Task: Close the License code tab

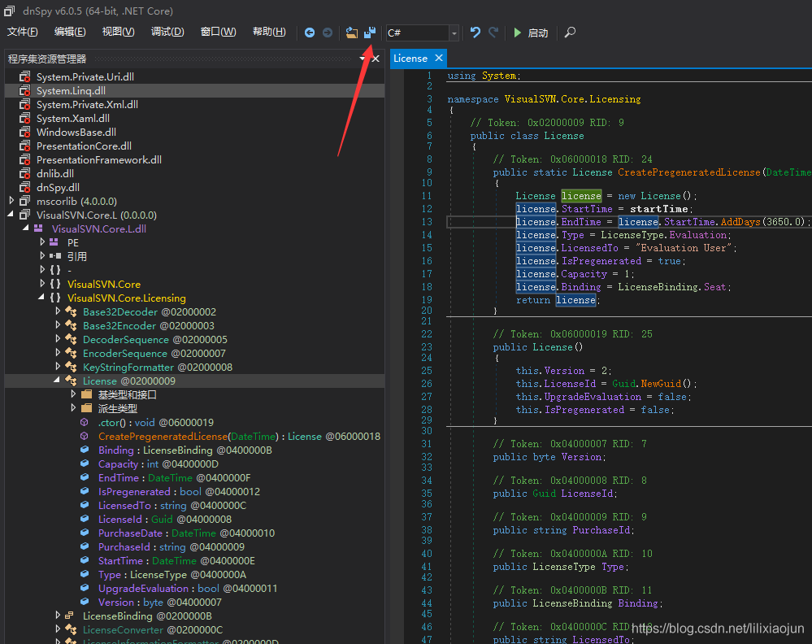Action: [x=439, y=58]
